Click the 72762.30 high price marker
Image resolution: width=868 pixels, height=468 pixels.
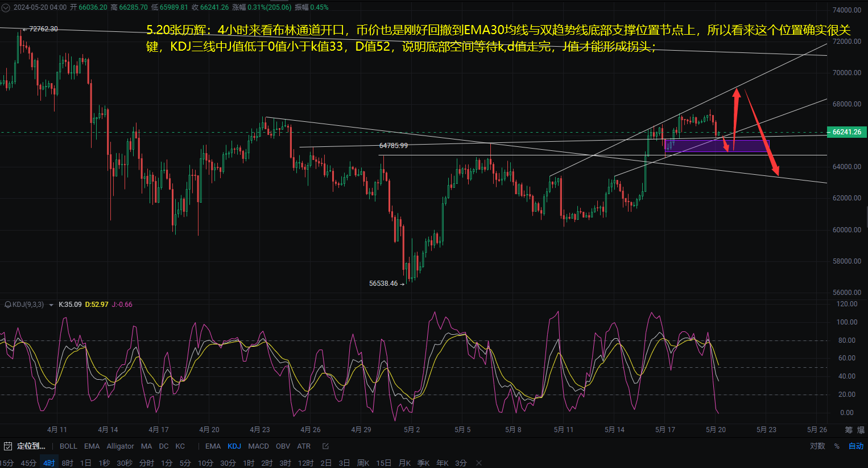[x=43, y=29]
